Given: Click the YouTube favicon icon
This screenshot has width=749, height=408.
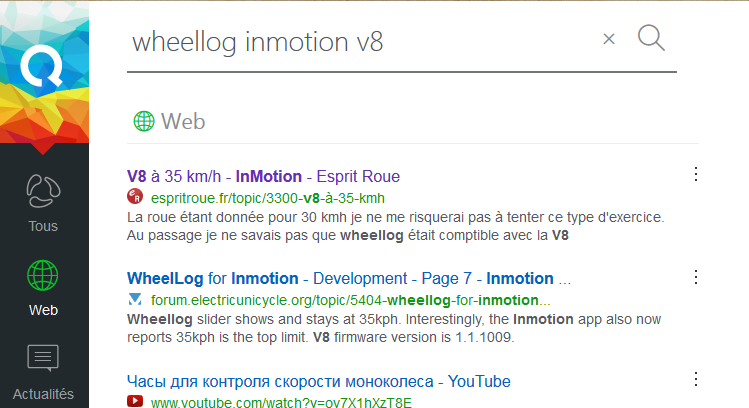Looking at the screenshot, I should pos(135,401).
